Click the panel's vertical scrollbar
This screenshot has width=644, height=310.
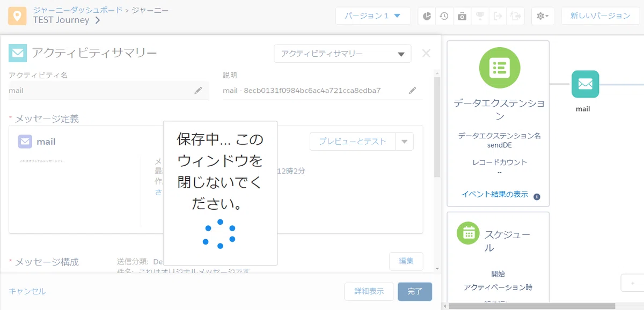point(437,127)
